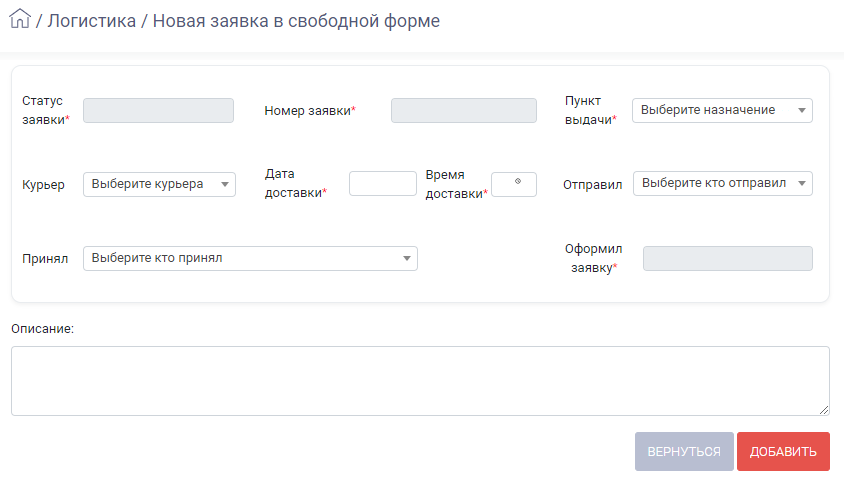
Task: Expand the Выберите курьера combo box
Action: point(159,185)
